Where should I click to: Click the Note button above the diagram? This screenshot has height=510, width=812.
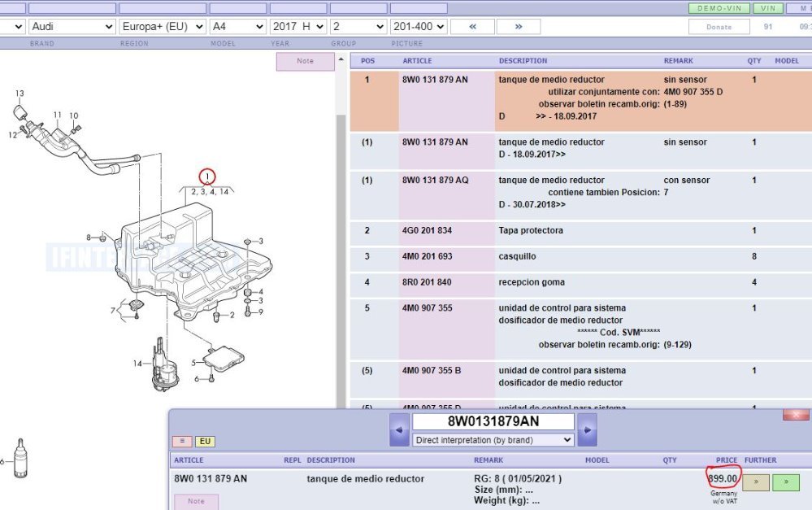[x=305, y=61]
